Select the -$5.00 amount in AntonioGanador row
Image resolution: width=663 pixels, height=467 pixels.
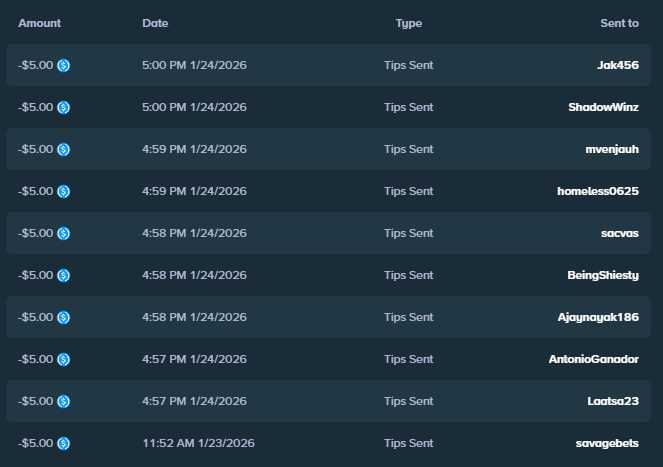click(x=36, y=359)
